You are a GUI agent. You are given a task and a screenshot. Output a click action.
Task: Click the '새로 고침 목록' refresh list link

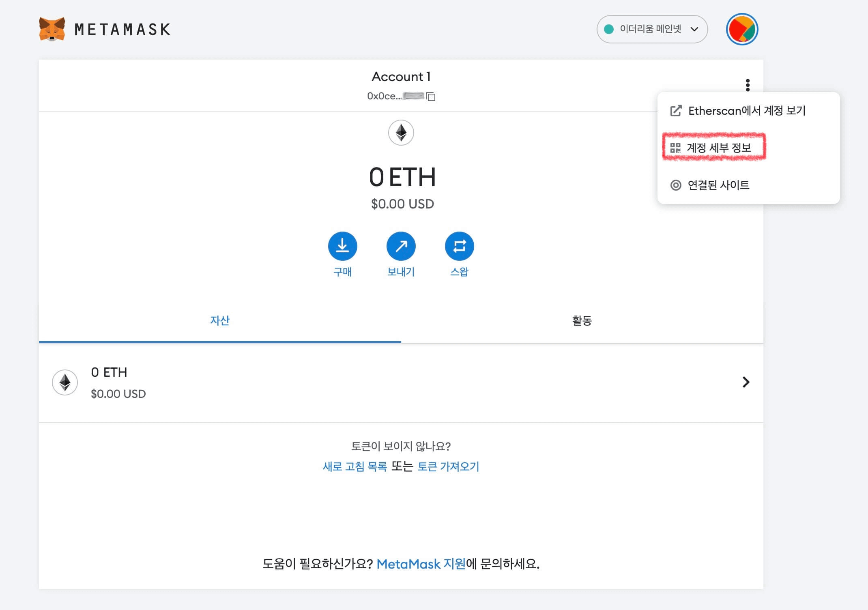tap(355, 467)
